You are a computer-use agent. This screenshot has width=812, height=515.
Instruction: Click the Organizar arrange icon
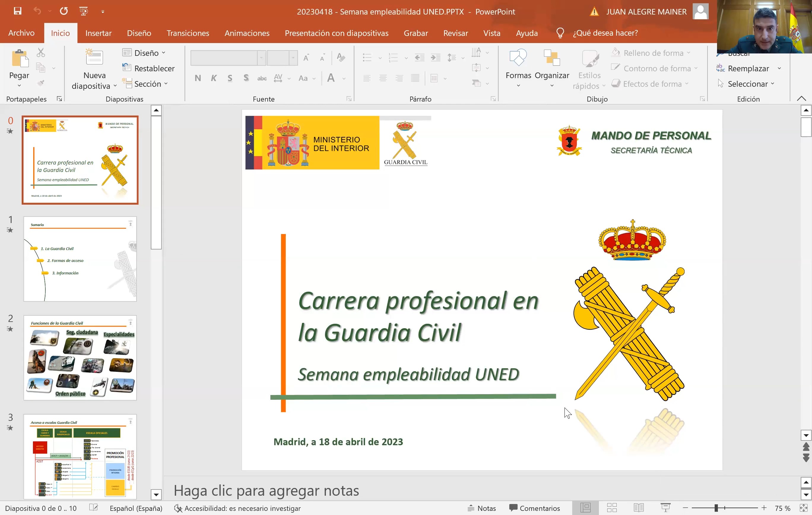pyautogui.click(x=552, y=58)
